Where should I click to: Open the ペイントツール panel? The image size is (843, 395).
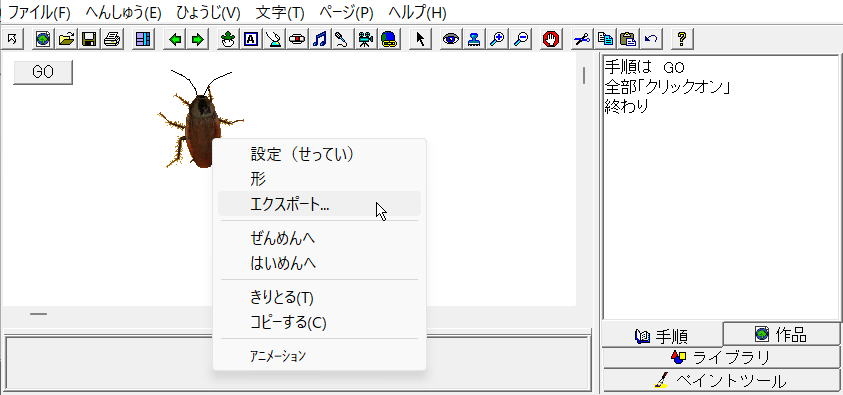[721, 380]
